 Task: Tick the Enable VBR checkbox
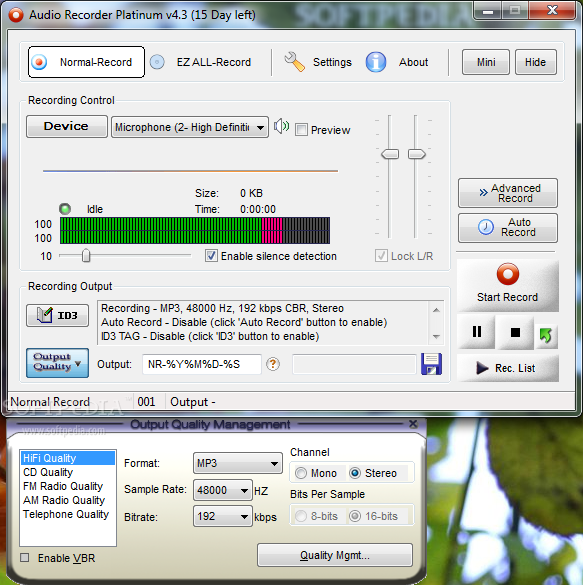pos(25,558)
